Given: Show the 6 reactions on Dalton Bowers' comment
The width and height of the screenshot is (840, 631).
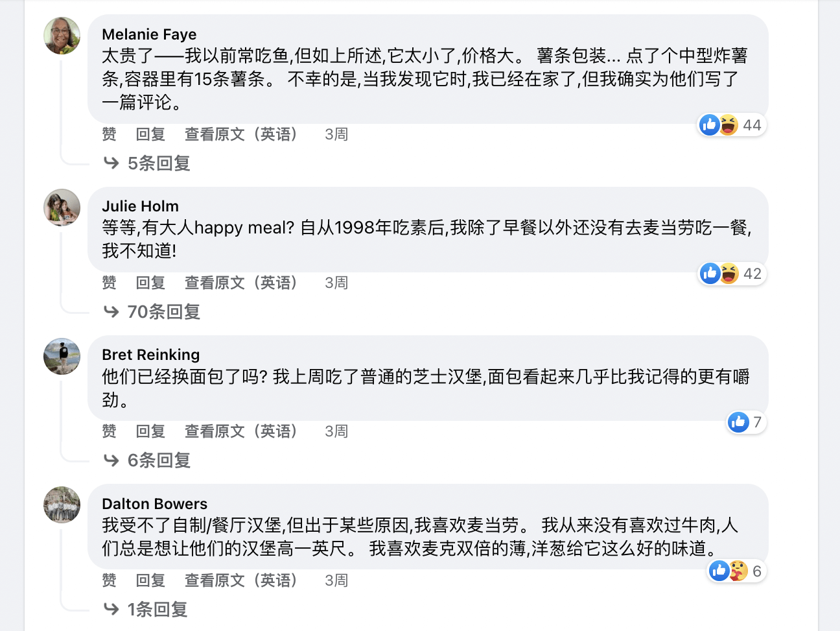Looking at the screenshot, I should click(737, 571).
